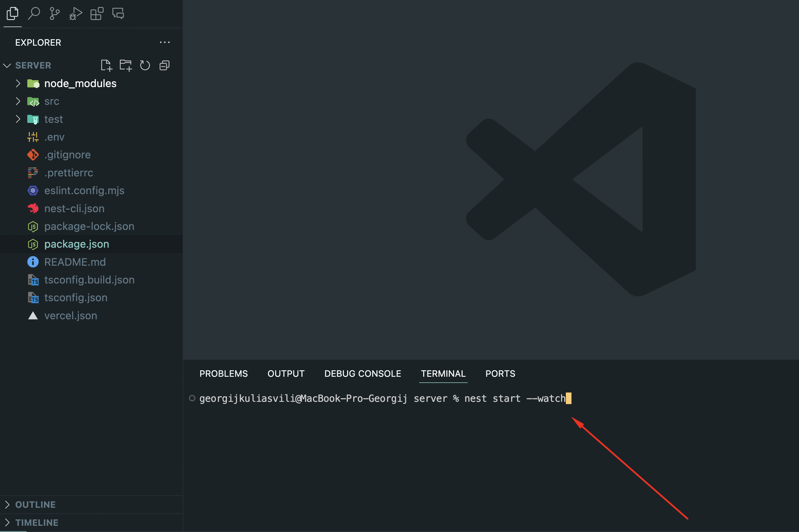Switch to the OUTPUT tab

click(x=286, y=374)
